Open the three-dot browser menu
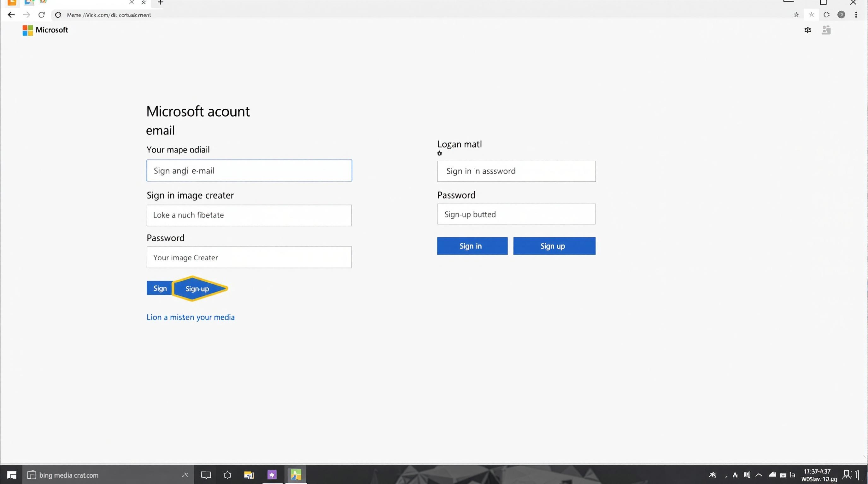Screen dimensions: 868x484 pos(856,15)
